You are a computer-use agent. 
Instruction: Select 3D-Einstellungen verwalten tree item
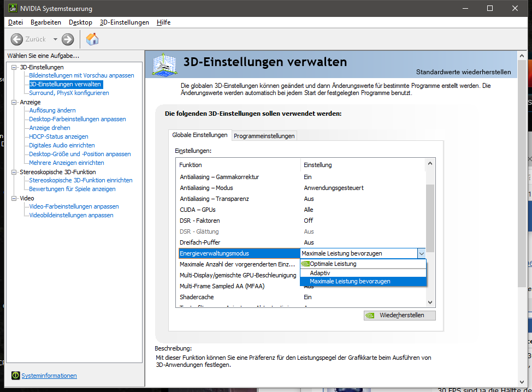65,84
